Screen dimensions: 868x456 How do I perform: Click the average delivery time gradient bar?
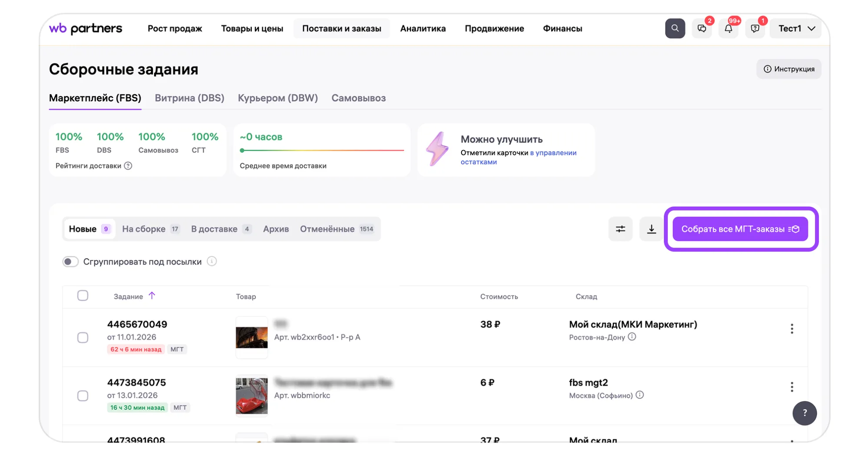pos(322,151)
